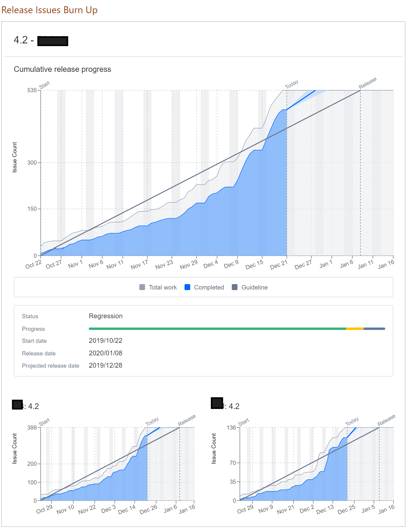Image resolution: width=413 pixels, height=532 pixels.
Task: Click Today marker in bottom-right chart
Action: click(x=352, y=422)
